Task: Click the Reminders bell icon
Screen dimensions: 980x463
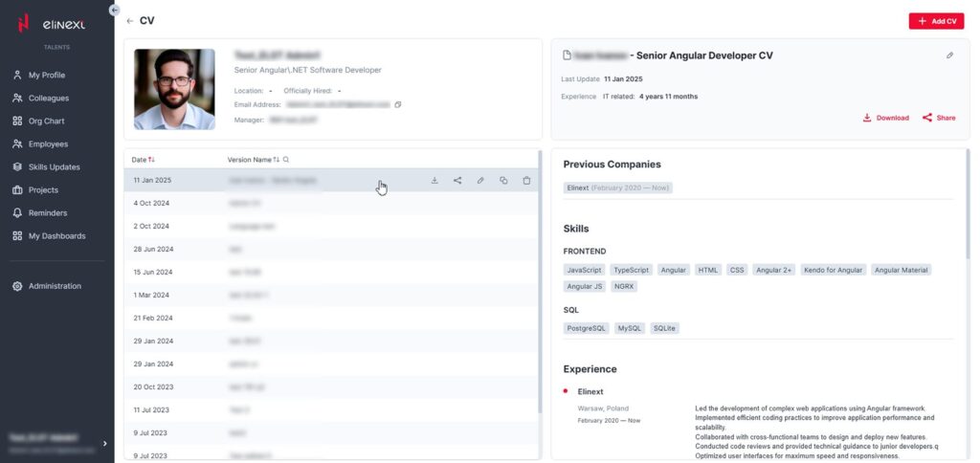Action: 17,213
